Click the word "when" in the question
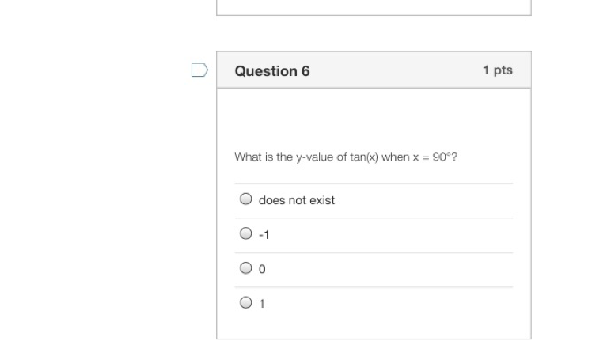 (x=395, y=157)
